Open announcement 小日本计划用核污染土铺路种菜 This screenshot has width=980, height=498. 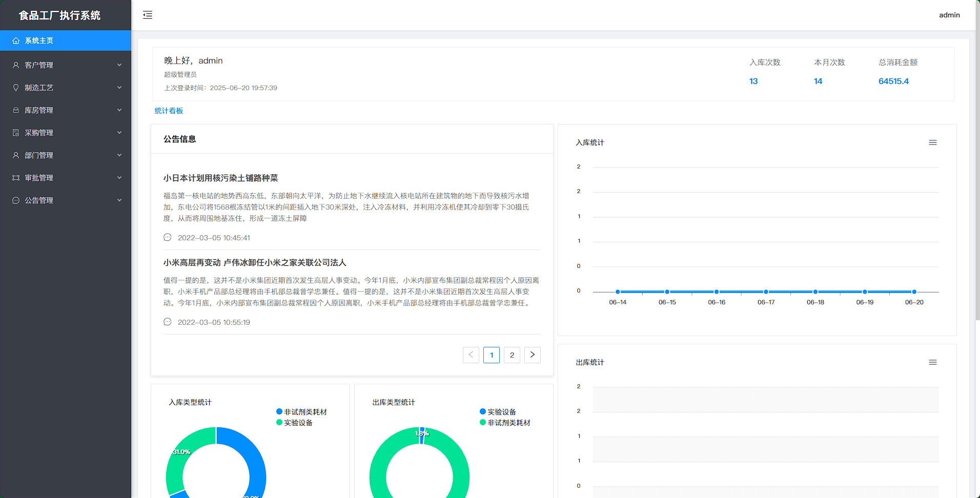pyautogui.click(x=220, y=178)
